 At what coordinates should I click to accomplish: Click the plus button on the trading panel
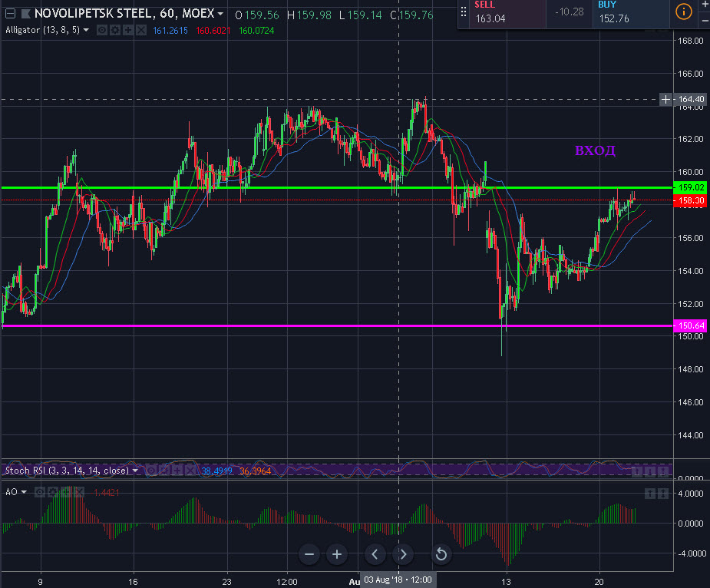pos(705,4)
